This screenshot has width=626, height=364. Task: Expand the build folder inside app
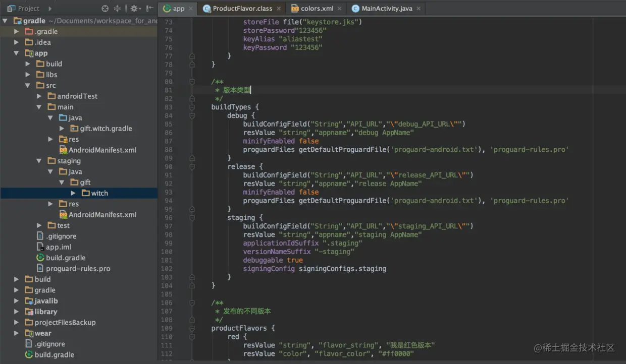coord(28,64)
